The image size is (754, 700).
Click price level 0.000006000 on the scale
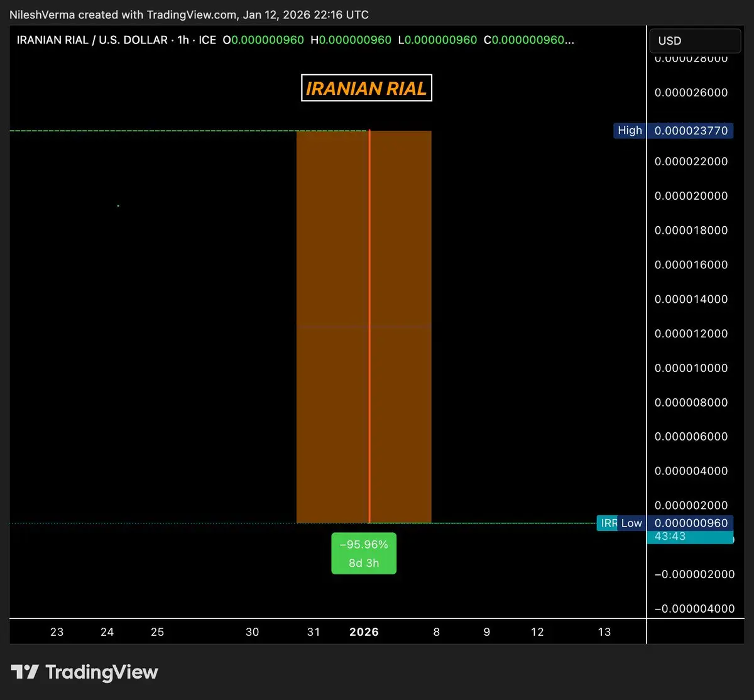(x=691, y=437)
